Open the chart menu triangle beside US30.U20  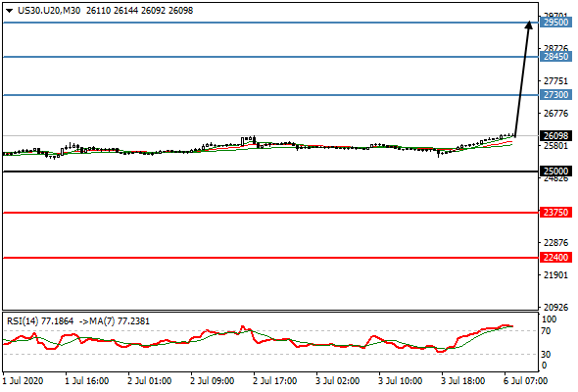(9, 11)
